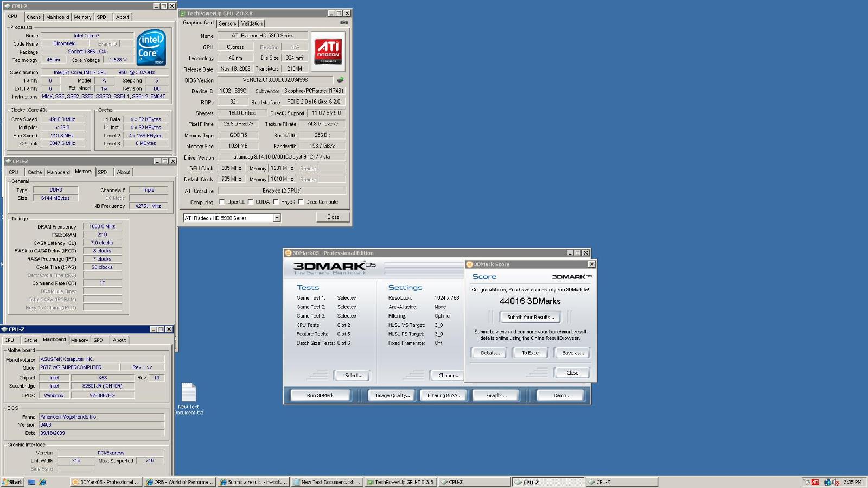Enable the PhysX checkbox
This screenshot has height=488, width=868.
click(x=276, y=202)
